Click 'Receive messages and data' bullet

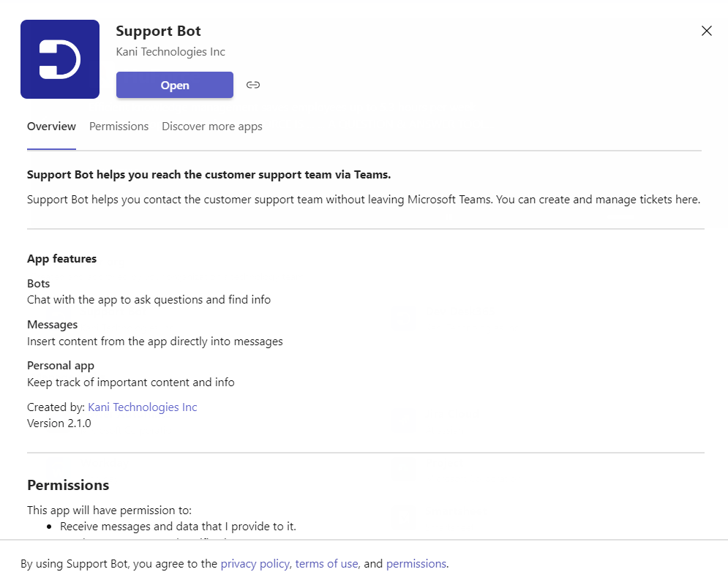coord(178,526)
